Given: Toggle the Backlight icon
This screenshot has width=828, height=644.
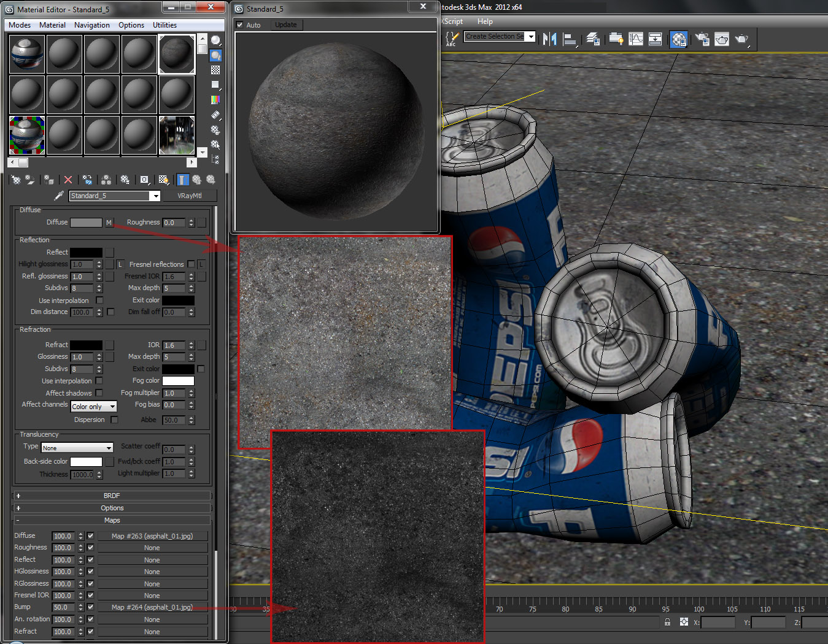Looking at the screenshot, I should (215, 55).
